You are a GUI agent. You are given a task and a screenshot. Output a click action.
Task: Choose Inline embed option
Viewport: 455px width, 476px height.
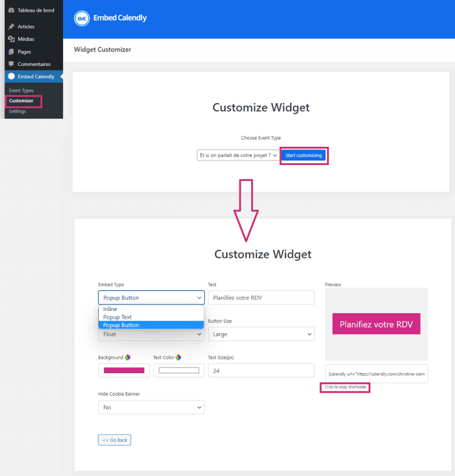click(151, 309)
